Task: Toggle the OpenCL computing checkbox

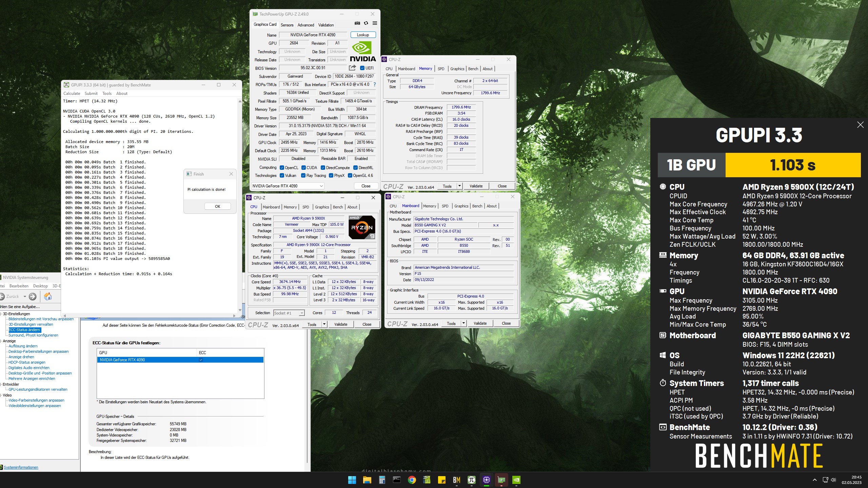Action: [x=282, y=168]
